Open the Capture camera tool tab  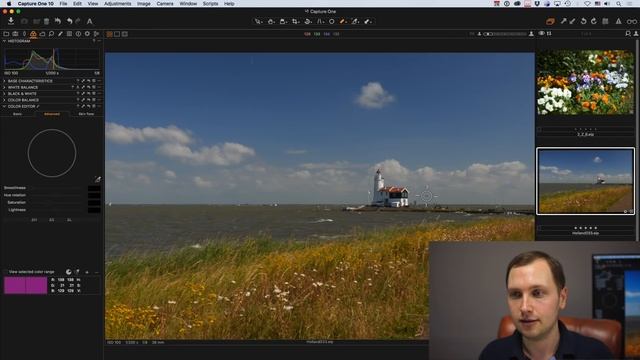point(15,34)
